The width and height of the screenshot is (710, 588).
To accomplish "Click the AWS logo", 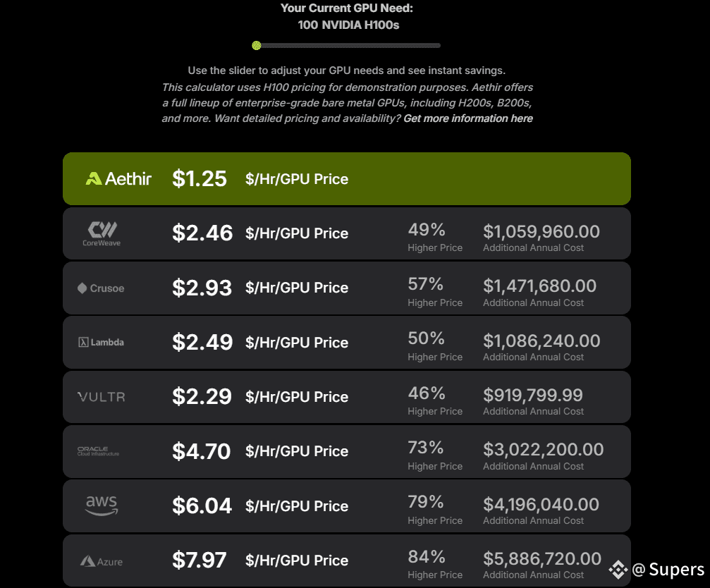I will click(102, 506).
